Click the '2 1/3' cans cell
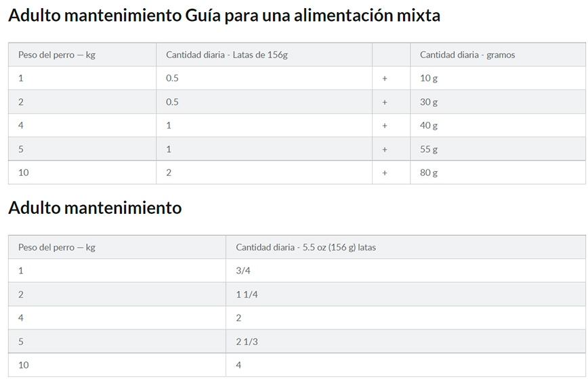 pyautogui.click(x=406, y=342)
